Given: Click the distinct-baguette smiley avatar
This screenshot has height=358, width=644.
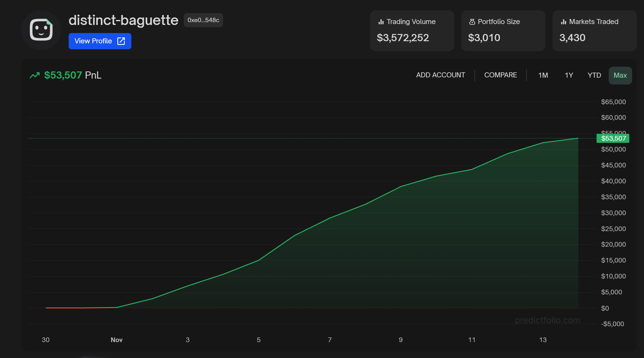Looking at the screenshot, I should tap(41, 30).
